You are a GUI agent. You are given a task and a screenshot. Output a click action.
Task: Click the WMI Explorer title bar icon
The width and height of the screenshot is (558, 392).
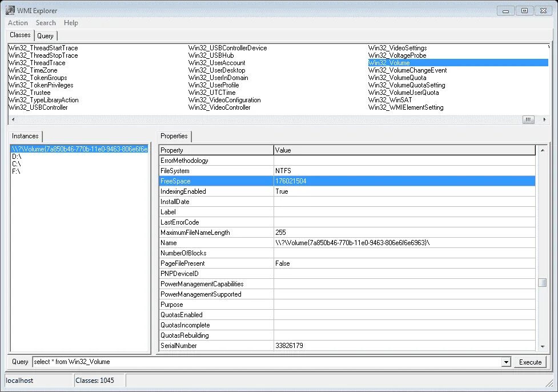click(x=10, y=10)
